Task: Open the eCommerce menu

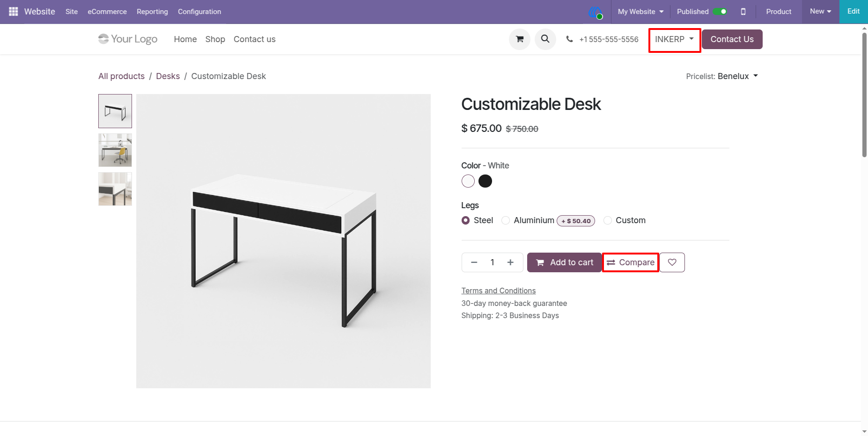Action: click(107, 12)
